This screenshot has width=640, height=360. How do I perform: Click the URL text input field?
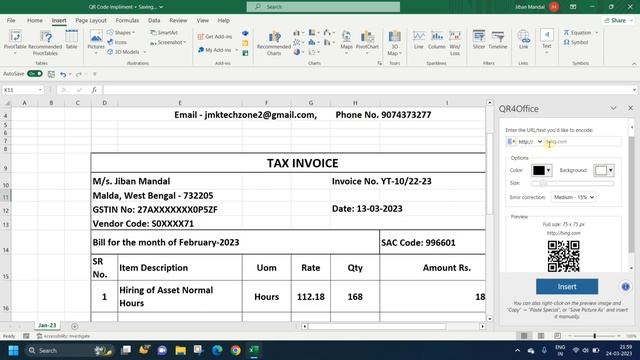click(583, 142)
